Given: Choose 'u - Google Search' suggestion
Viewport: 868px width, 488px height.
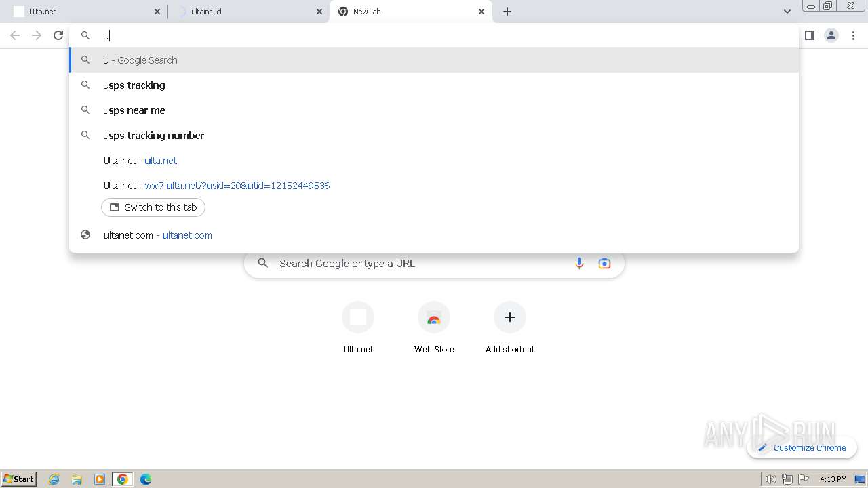Looking at the screenshot, I should pyautogui.click(x=434, y=60).
